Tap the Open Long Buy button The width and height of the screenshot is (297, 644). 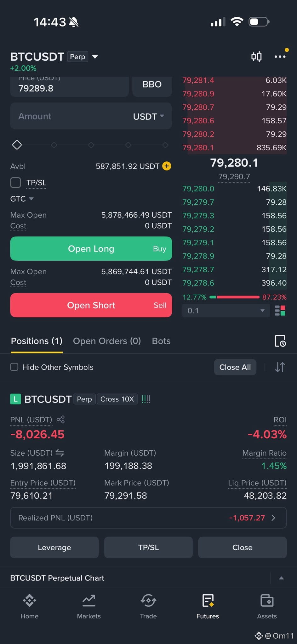[91, 248]
